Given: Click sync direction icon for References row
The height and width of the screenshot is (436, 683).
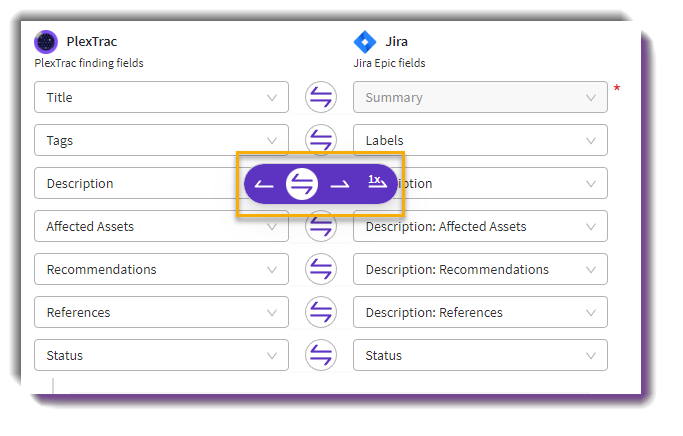Looking at the screenshot, I should point(321,312).
